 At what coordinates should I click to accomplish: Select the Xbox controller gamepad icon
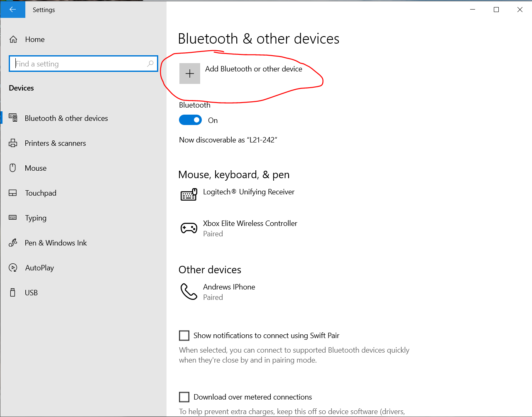[x=189, y=228]
